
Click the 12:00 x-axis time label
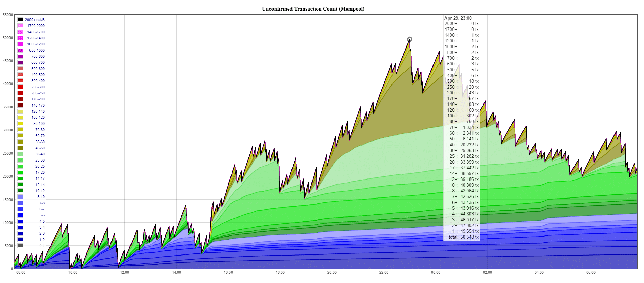[x=125, y=272]
